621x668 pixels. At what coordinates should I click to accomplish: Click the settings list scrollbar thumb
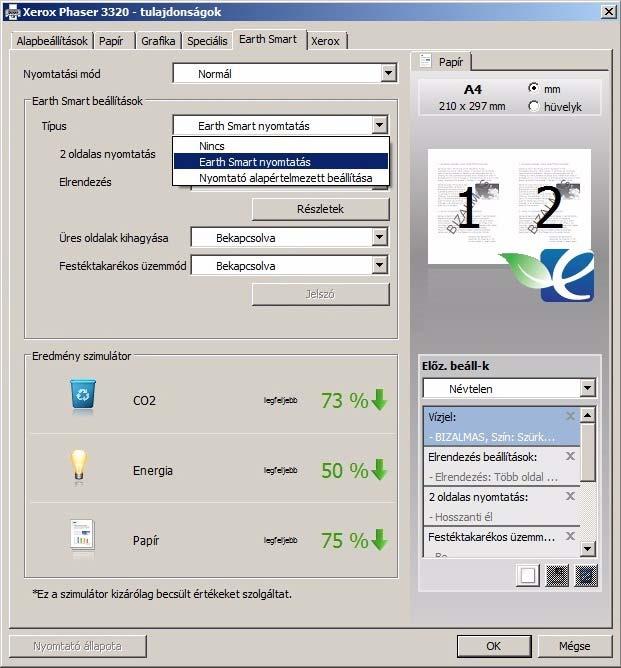coord(587,452)
